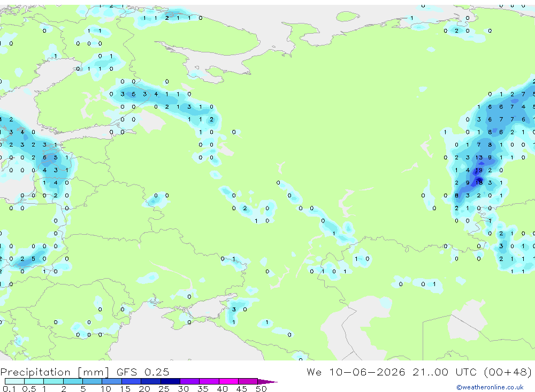Click the '21..00 UTC' time text
The image size is (535, 392).
[445, 372]
